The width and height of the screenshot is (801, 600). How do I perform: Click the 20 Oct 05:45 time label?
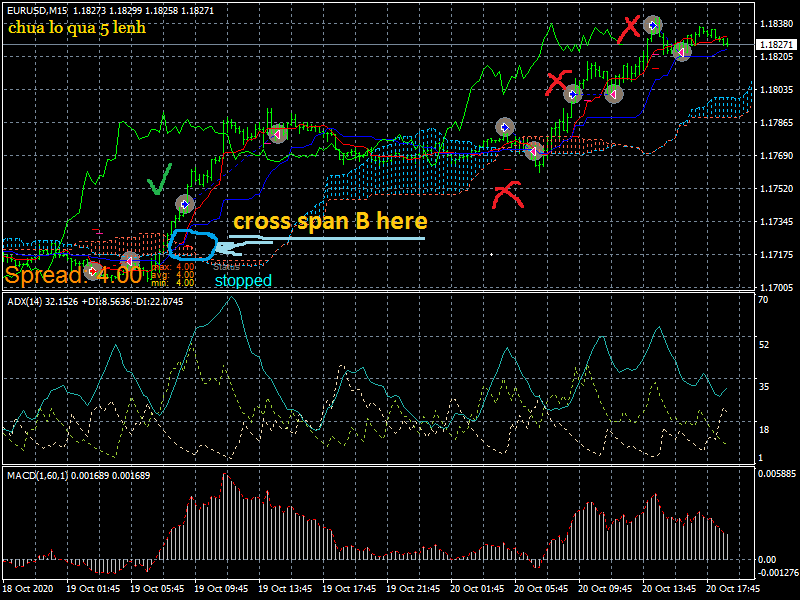[540, 589]
